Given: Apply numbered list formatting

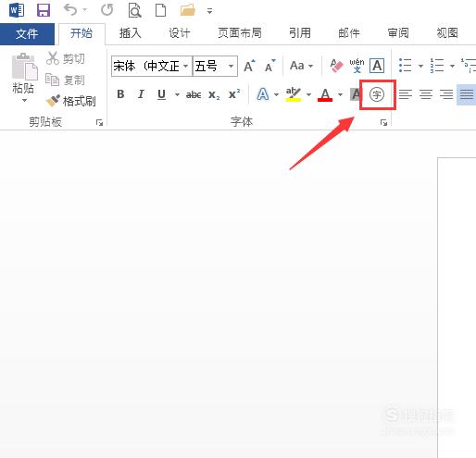Looking at the screenshot, I should (437, 66).
